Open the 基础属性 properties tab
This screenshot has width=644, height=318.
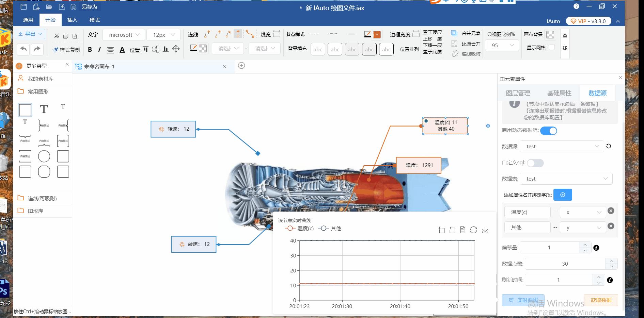(559, 93)
